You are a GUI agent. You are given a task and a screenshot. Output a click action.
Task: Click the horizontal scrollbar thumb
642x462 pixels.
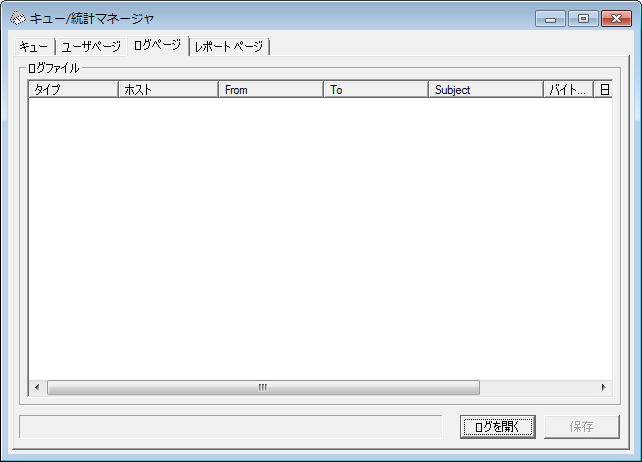pyautogui.click(x=263, y=387)
